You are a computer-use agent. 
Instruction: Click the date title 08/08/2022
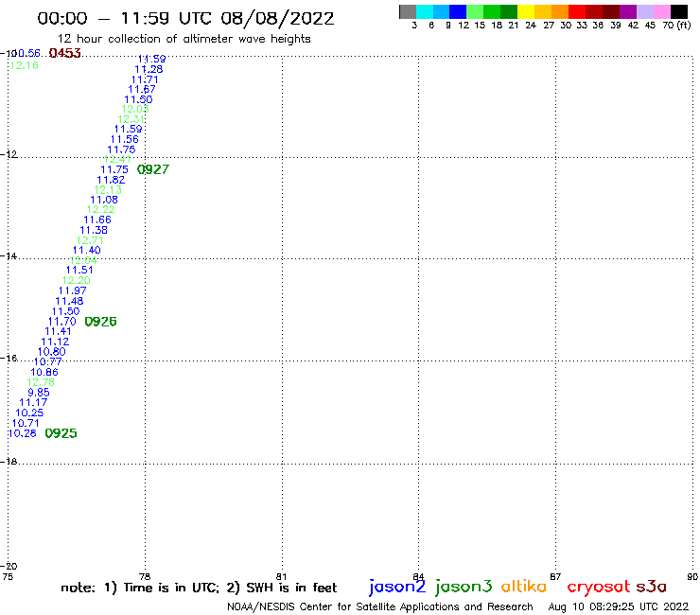[x=277, y=19]
